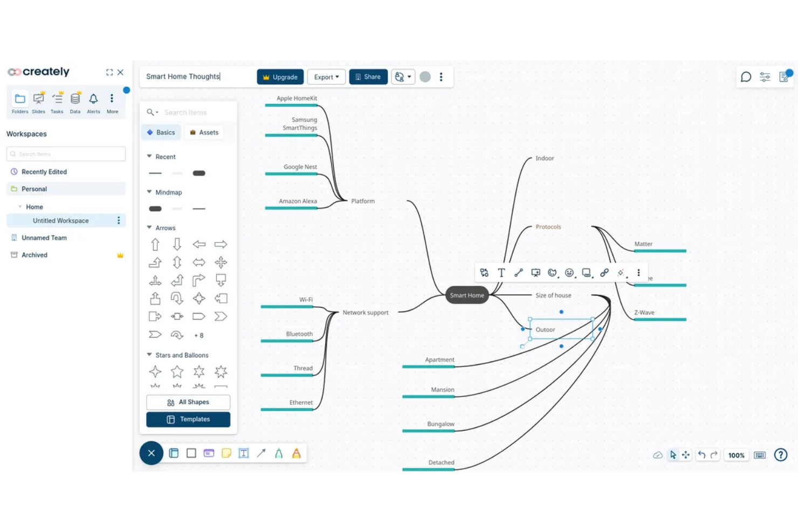
Task: Undo the last action
Action: coord(701,455)
